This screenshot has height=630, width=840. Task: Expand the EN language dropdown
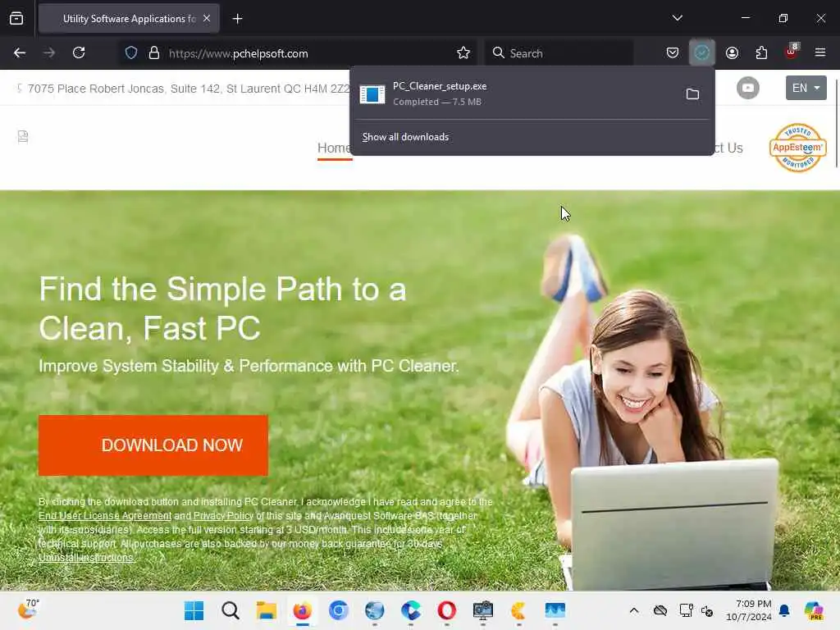point(806,88)
